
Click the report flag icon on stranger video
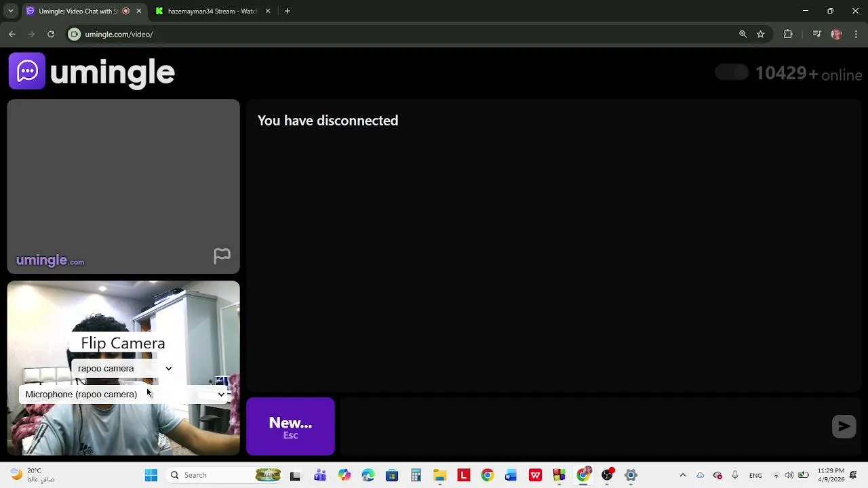[x=222, y=256]
